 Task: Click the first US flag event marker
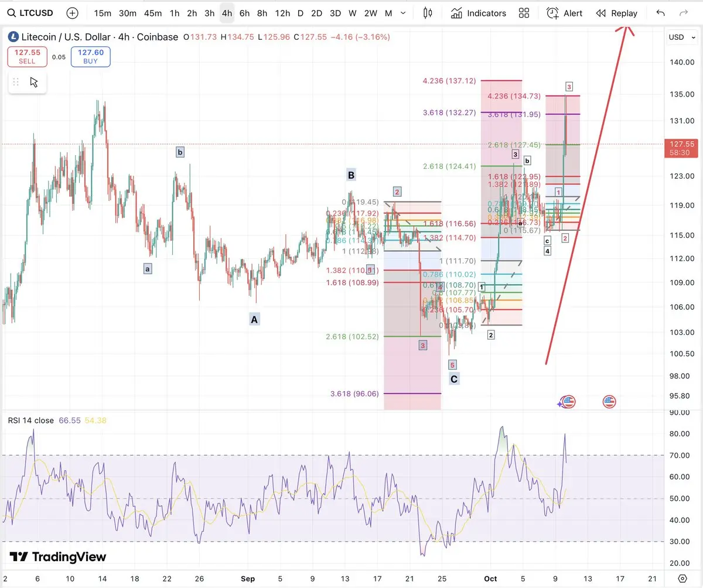(569, 402)
